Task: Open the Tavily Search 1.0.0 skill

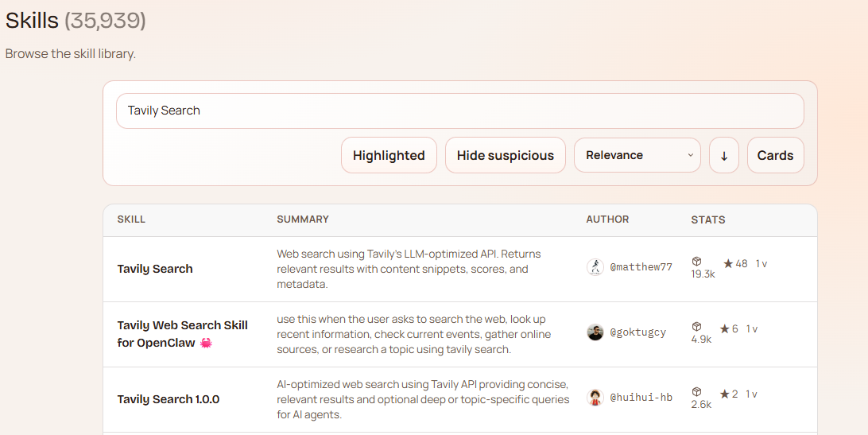Action: pyautogui.click(x=169, y=399)
